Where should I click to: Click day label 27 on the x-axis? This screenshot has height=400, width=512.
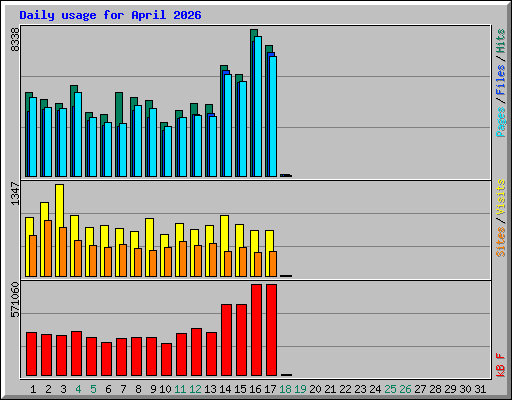tap(420, 389)
